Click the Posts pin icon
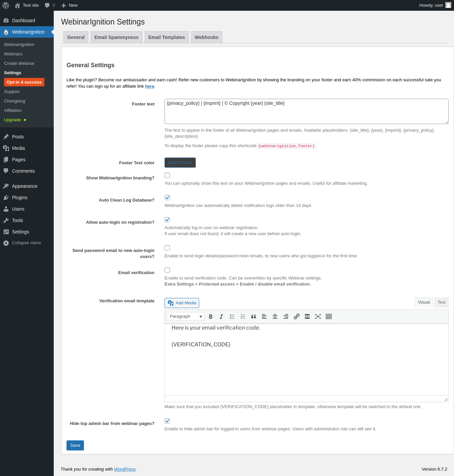The width and height of the screenshot is (454, 476). click(x=6, y=137)
